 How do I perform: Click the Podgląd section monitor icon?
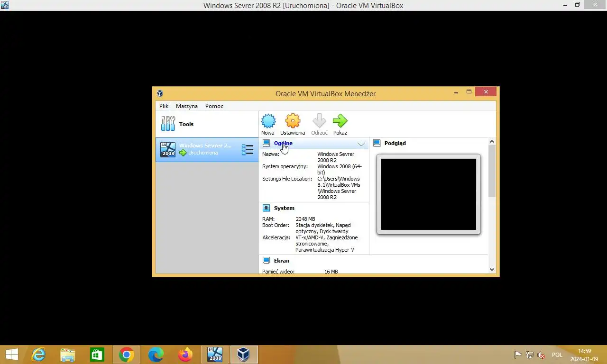377,143
